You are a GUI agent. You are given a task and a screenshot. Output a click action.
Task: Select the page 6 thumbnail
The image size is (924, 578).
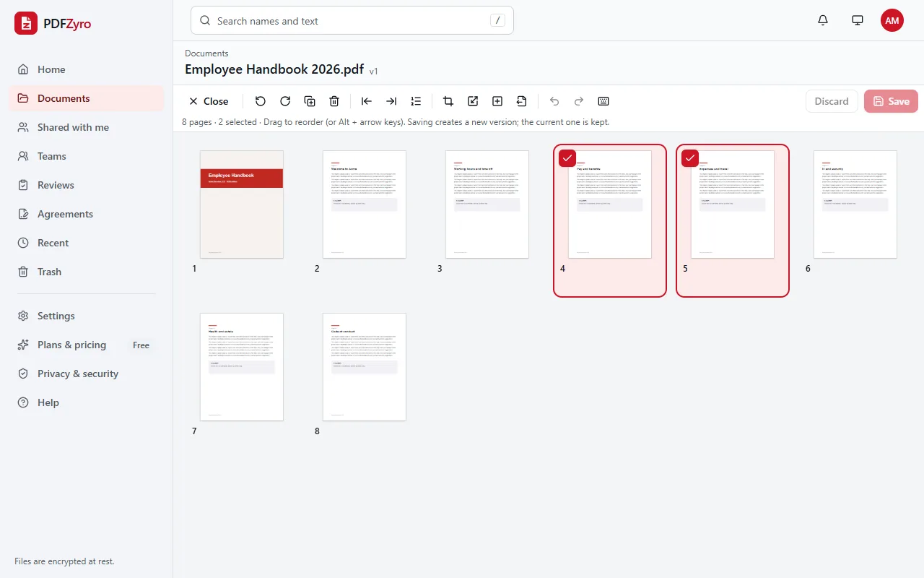click(855, 204)
